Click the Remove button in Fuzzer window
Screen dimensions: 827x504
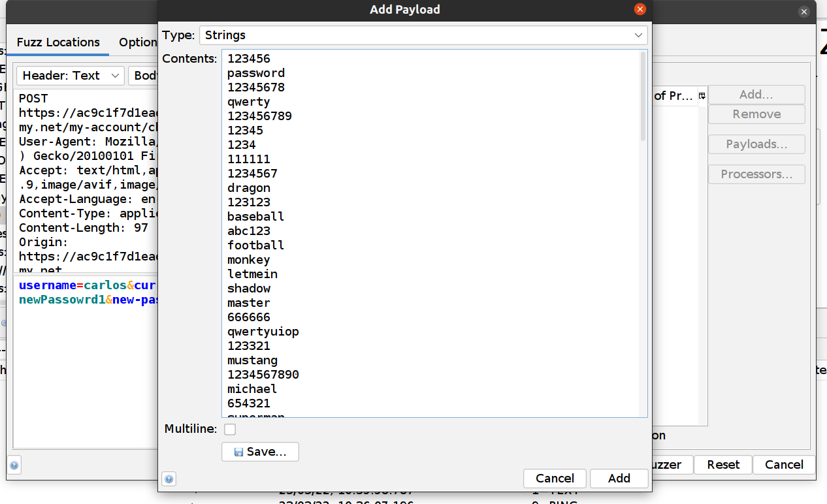756,114
